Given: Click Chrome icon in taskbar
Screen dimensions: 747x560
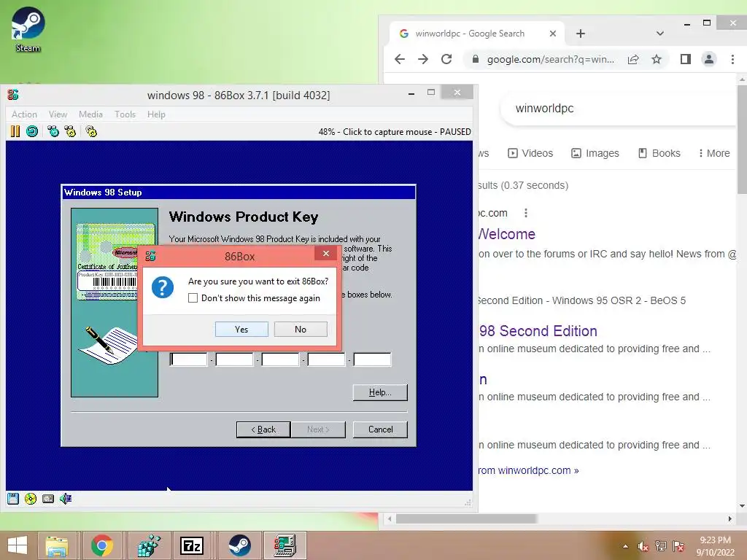Looking at the screenshot, I should coord(101,545).
